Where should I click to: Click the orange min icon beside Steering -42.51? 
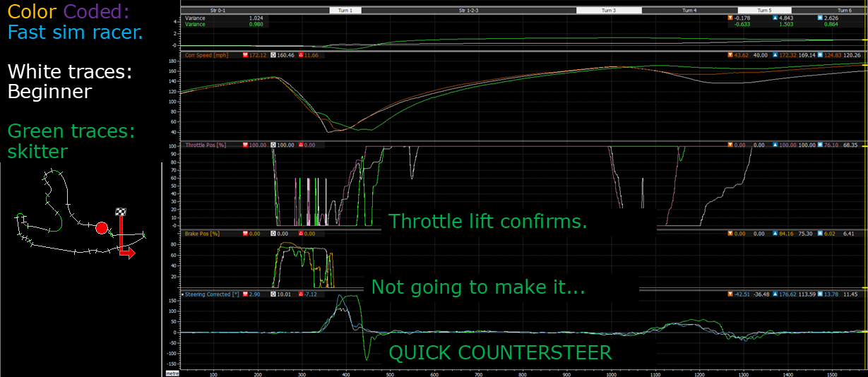coord(731,294)
